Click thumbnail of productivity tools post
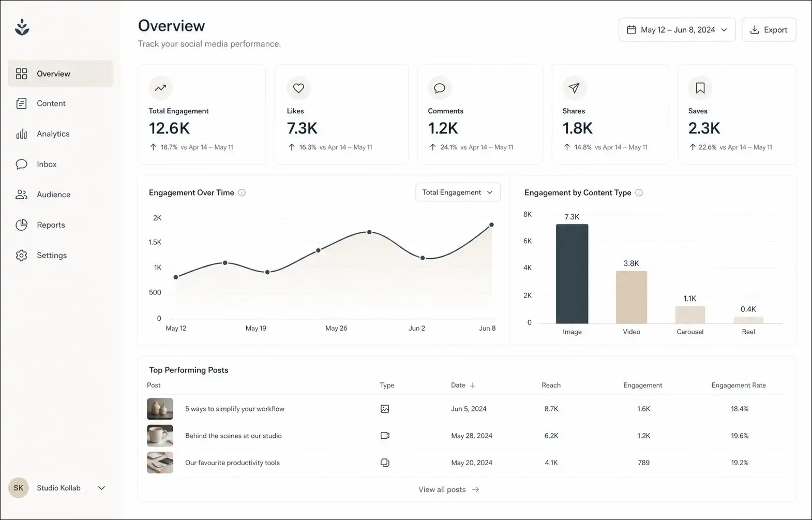 click(160, 463)
